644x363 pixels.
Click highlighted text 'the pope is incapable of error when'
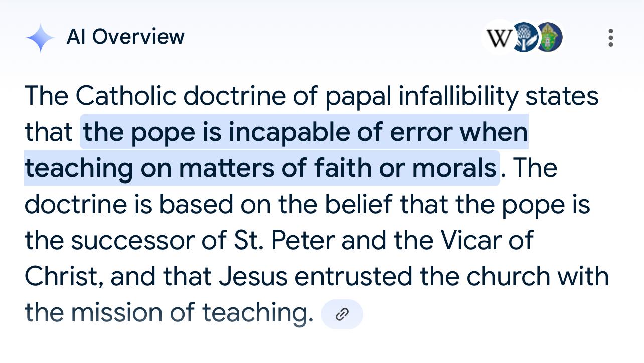tap(305, 132)
